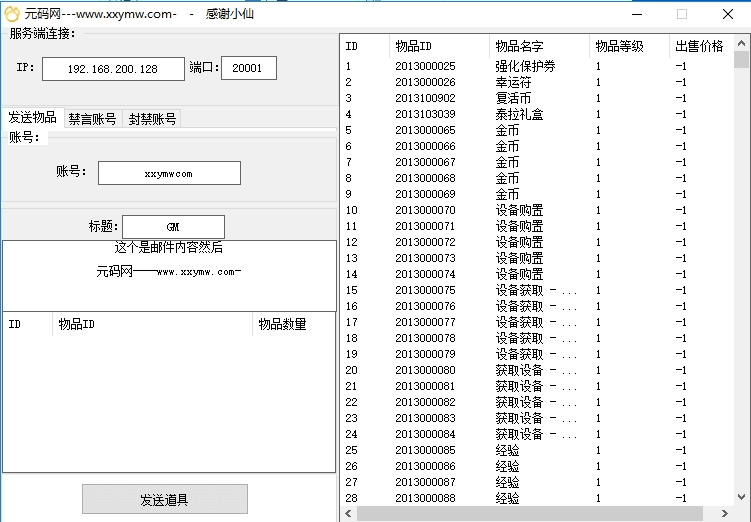Viewport: 751px width, 522px height.
Task: Click the 出售价格 column header
Action: [x=699, y=46]
